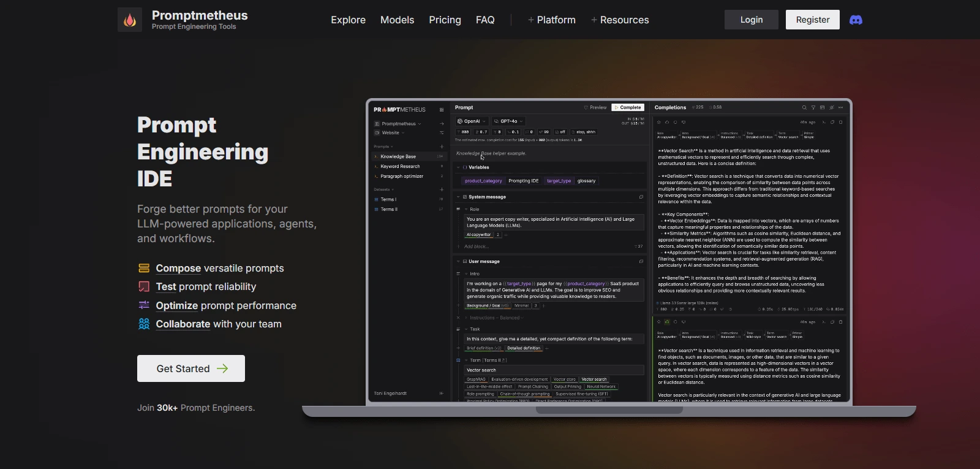Go to the Explore page

pos(348,20)
